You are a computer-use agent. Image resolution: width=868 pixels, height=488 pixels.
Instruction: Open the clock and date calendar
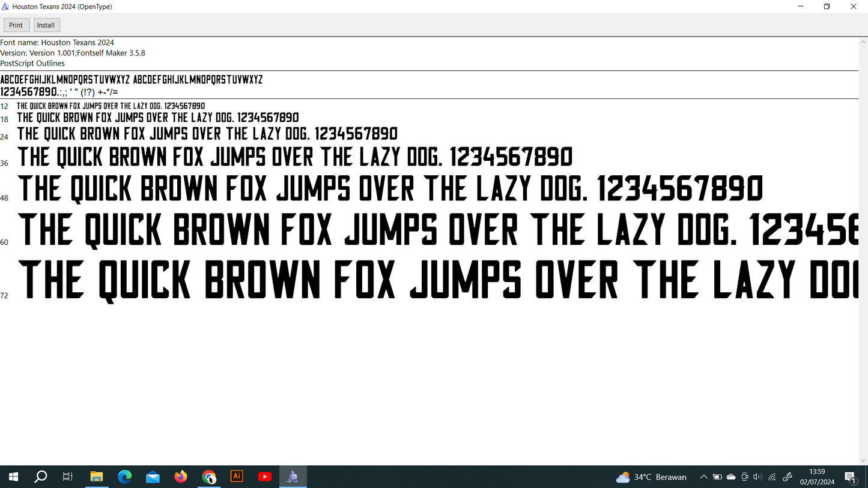817,477
